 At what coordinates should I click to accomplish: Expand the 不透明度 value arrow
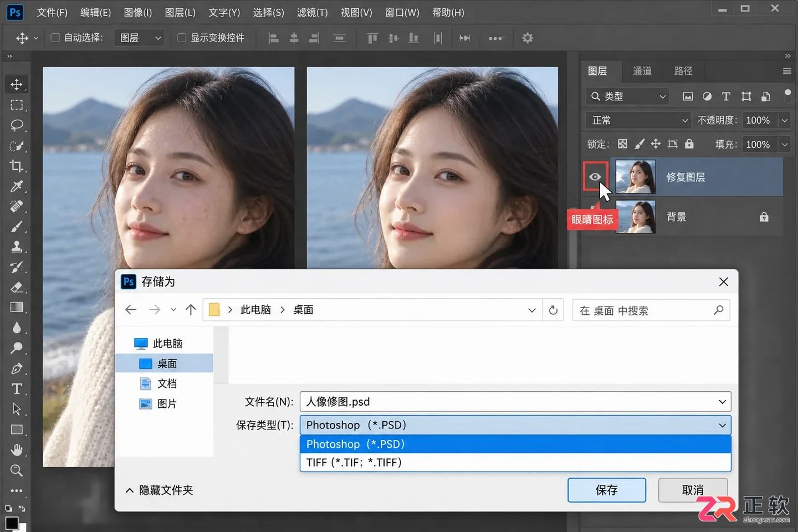[785, 120]
